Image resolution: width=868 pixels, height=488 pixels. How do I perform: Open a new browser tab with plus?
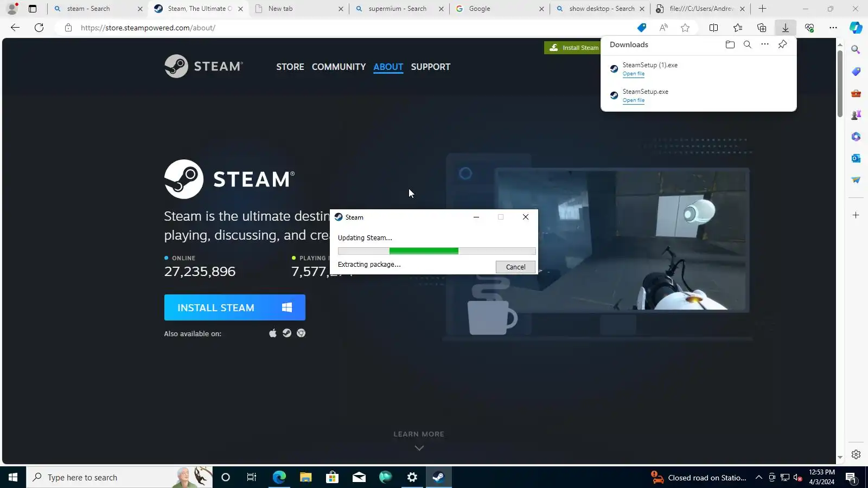pos(763,9)
